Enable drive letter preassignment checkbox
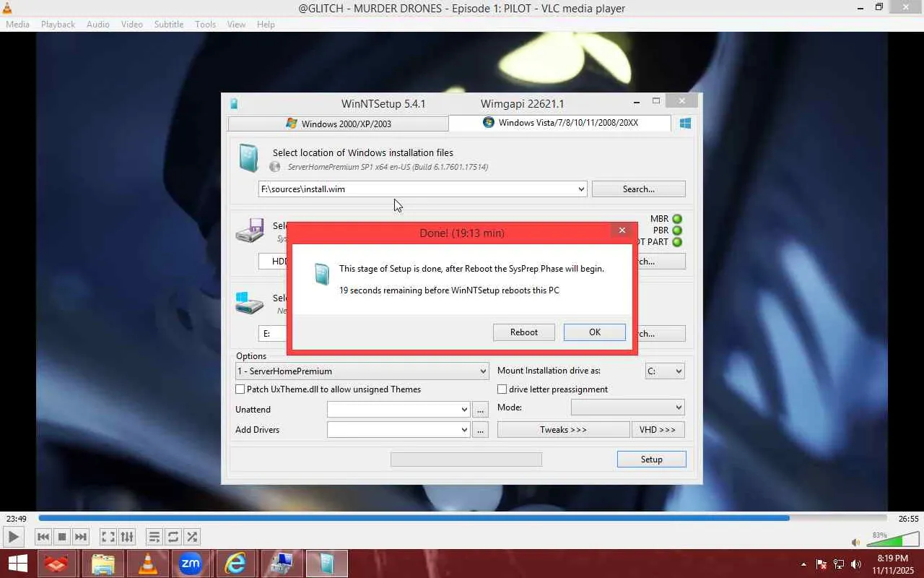Screen dimensions: 924x578 502,389
